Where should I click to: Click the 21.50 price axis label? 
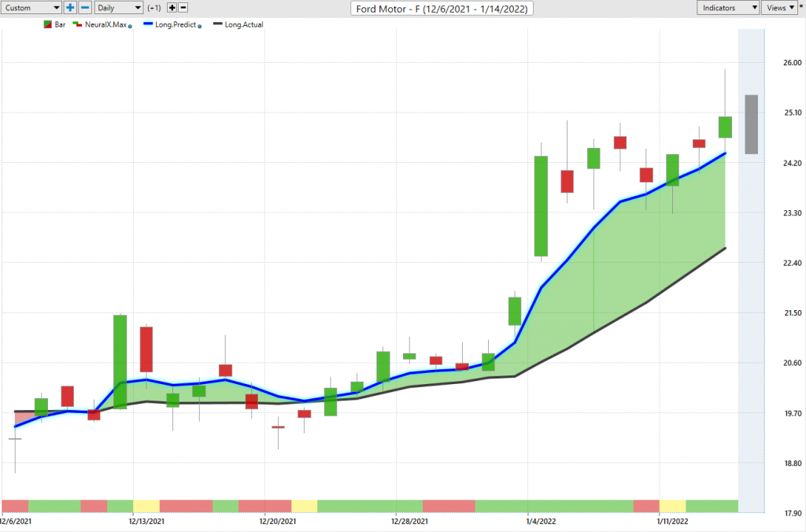(792, 313)
